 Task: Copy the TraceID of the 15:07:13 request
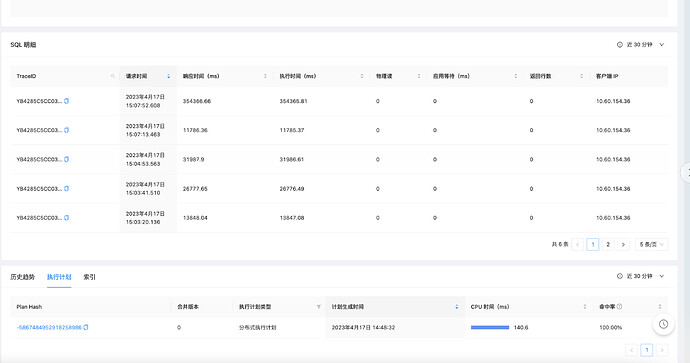click(x=66, y=130)
